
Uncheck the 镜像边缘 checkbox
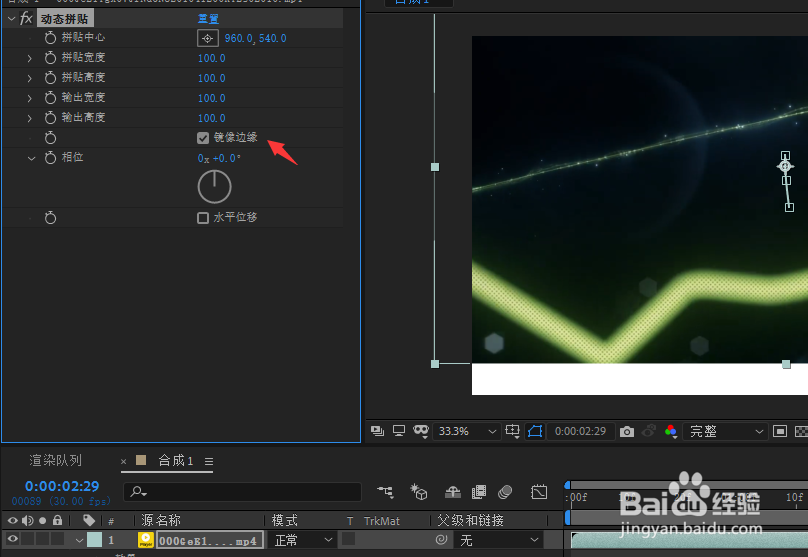coord(203,138)
